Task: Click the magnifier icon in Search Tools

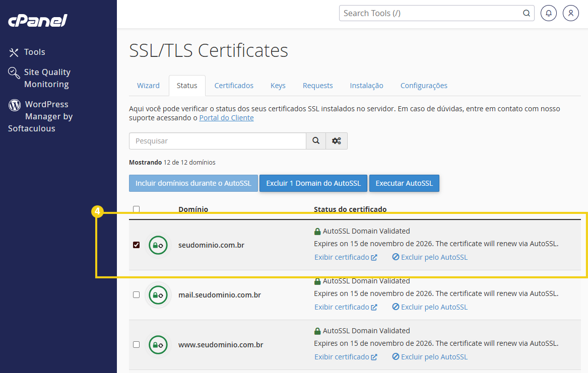Action: [527, 13]
